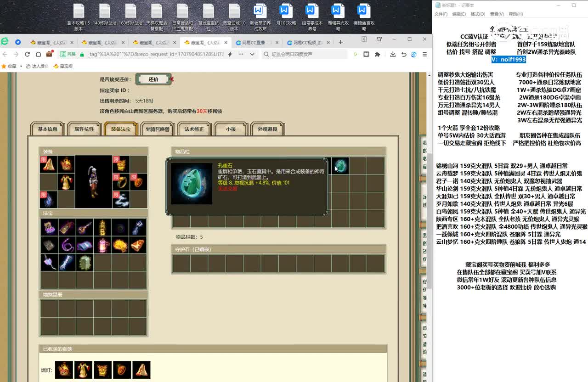The width and height of the screenshot is (588, 382).
Task: Switch to the 基本信息 tab
Action: (x=48, y=129)
